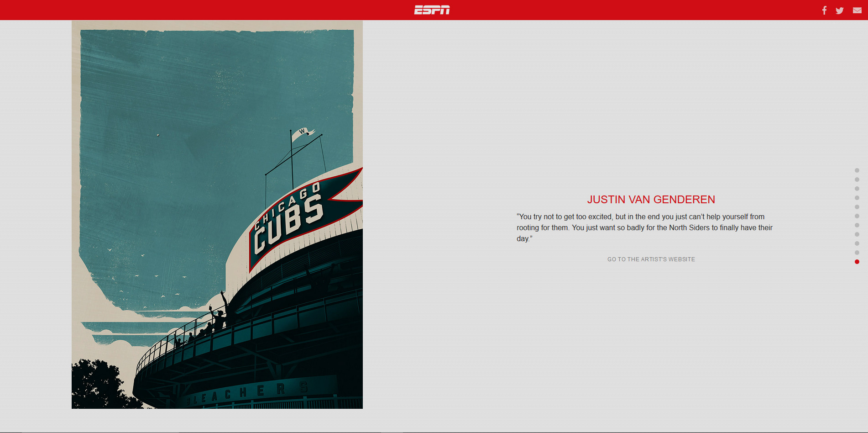Screen dimensions: 868x433
Task: Jump to fifth slide navigation dot
Action: coord(857,207)
